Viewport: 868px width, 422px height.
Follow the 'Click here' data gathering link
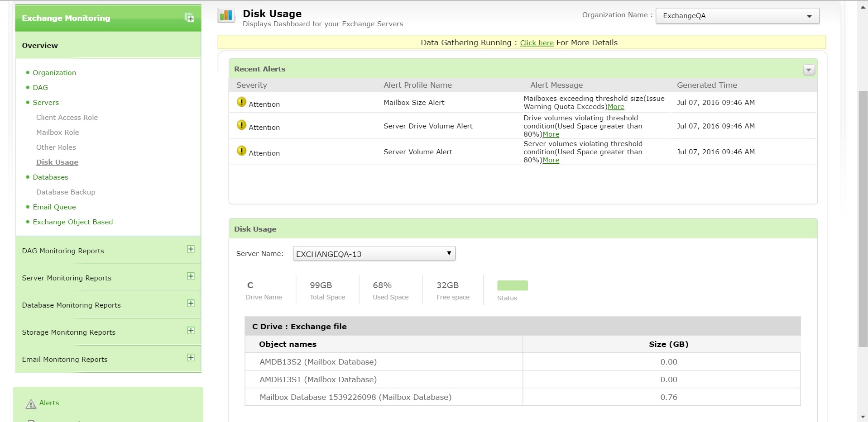pos(537,43)
